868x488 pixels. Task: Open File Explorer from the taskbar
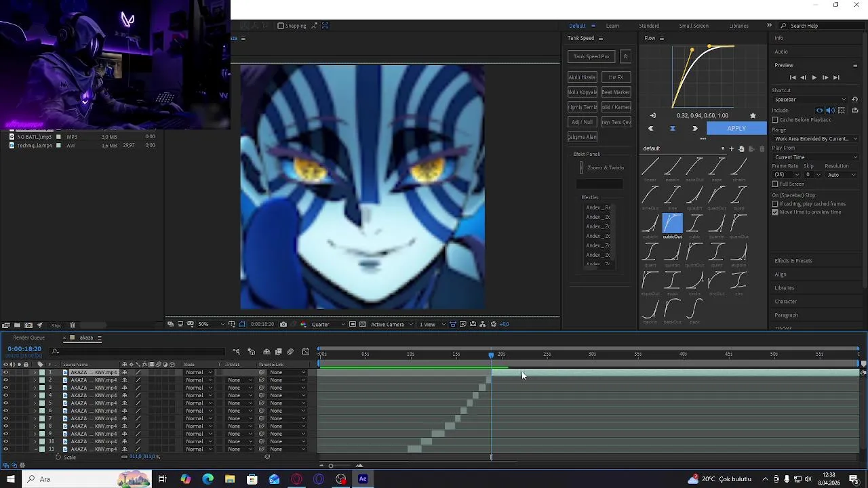pyautogui.click(x=230, y=479)
